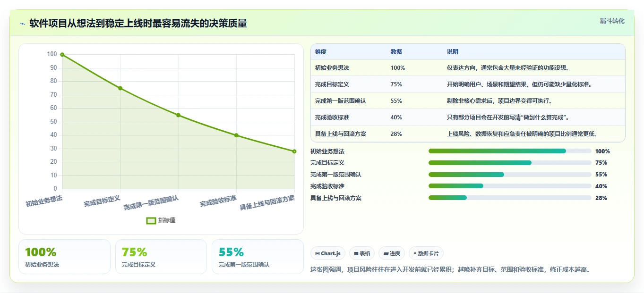Click the Chart.js tag
The width and height of the screenshot is (644, 293).
(x=328, y=253)
